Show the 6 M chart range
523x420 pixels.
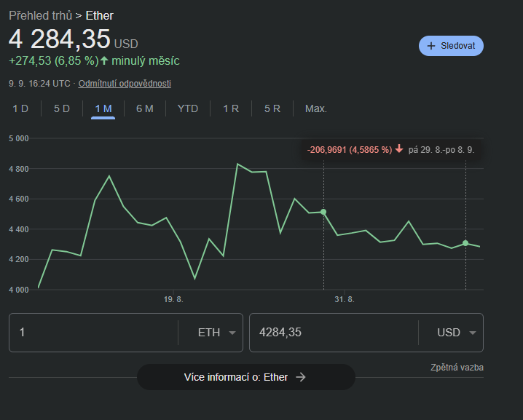(x=144, y=108)
